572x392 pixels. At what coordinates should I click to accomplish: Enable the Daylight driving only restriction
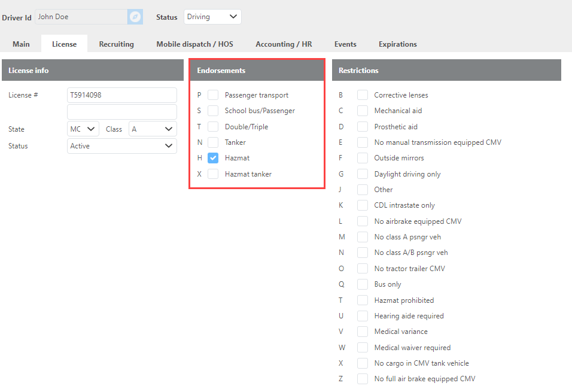pyautogui.click(x=363, y=174)
